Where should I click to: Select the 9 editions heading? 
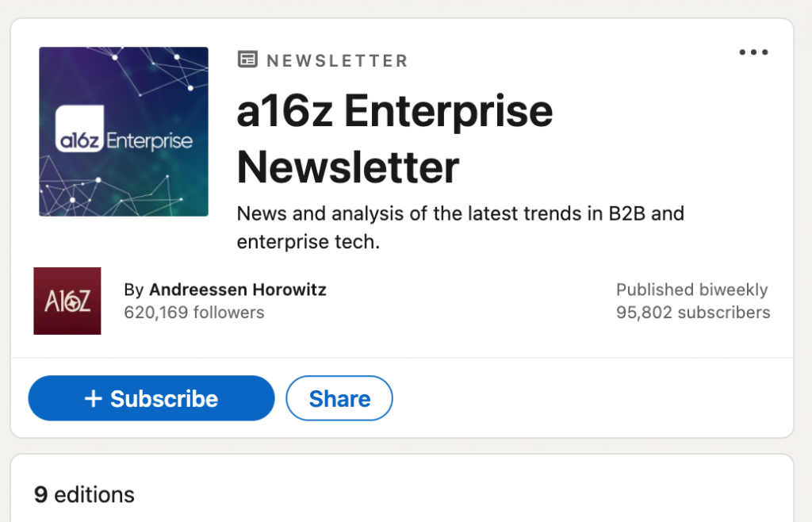tap(84, 494)
